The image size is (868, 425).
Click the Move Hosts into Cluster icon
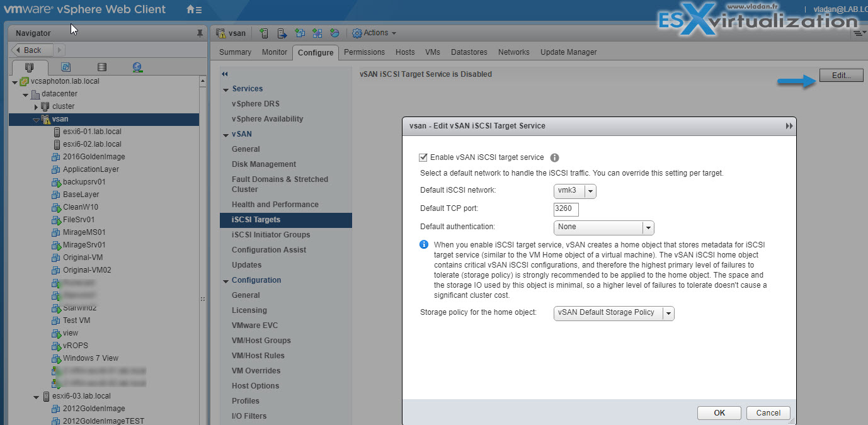coord(282,33)
